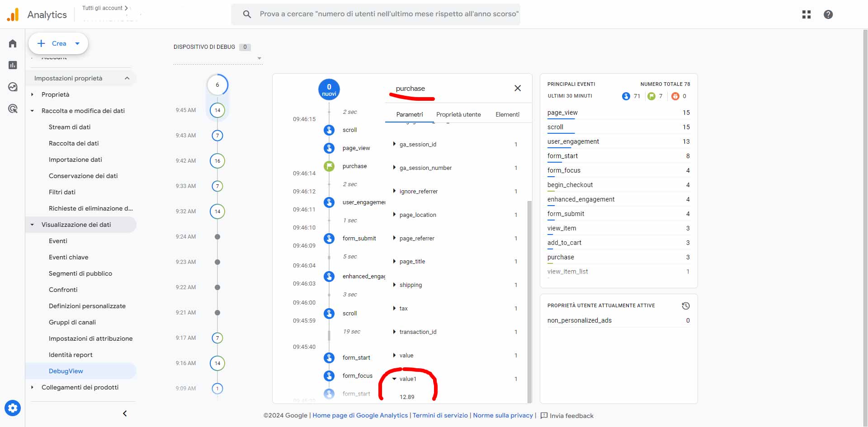
Task: Open Termini di servizio link
Action: point(440,415)
